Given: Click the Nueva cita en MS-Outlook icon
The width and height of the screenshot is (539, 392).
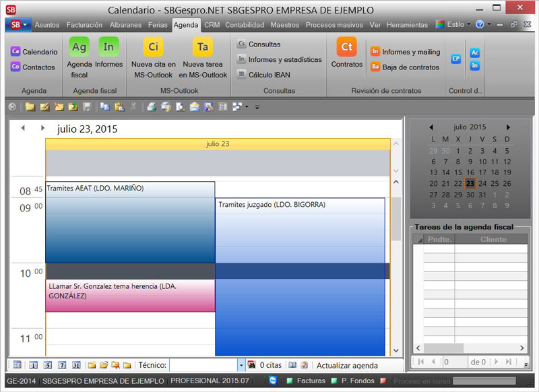Looking at the screenshot, I should 154,48.
